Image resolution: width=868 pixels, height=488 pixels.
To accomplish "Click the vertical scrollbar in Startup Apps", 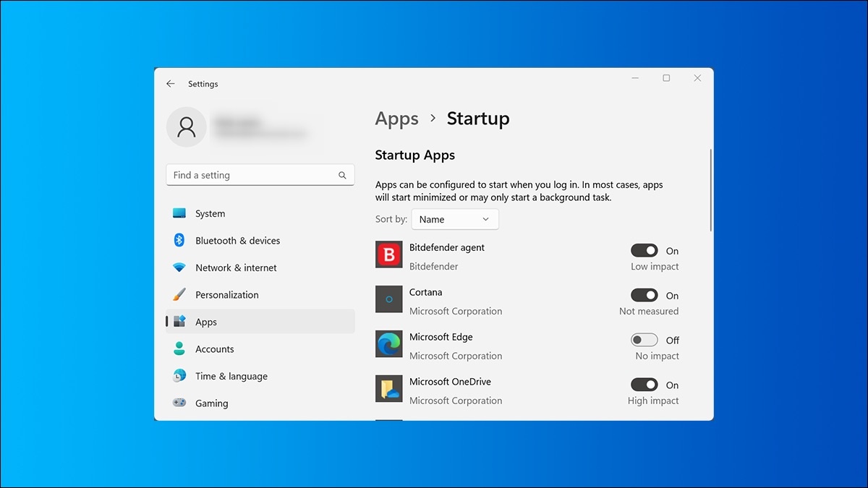I will [x=711, y=190].
